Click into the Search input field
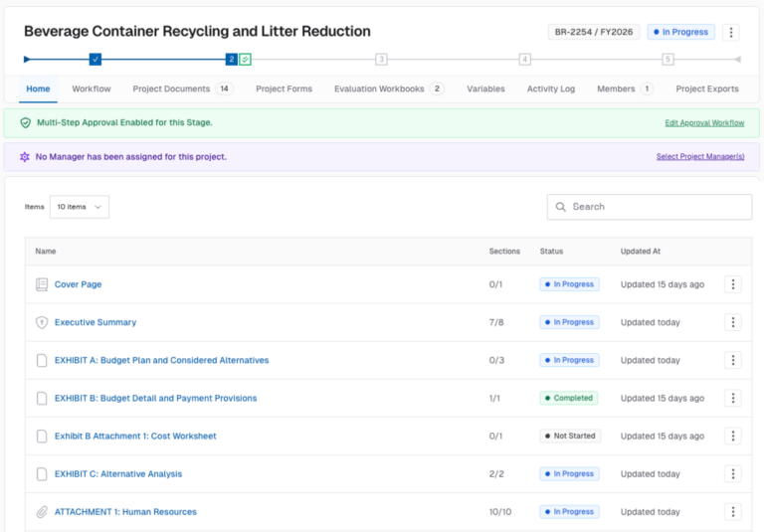Screen dimensions: 764x532 (657, 207)
